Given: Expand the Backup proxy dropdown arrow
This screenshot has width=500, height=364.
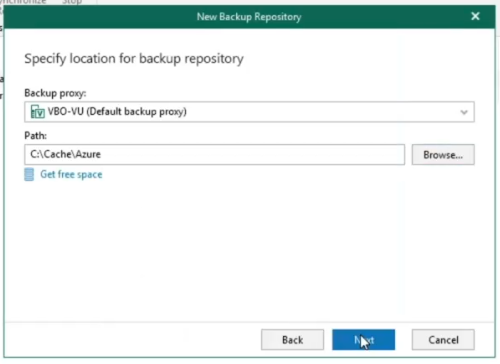Looking at the screenshot, I should click(464, 112).
